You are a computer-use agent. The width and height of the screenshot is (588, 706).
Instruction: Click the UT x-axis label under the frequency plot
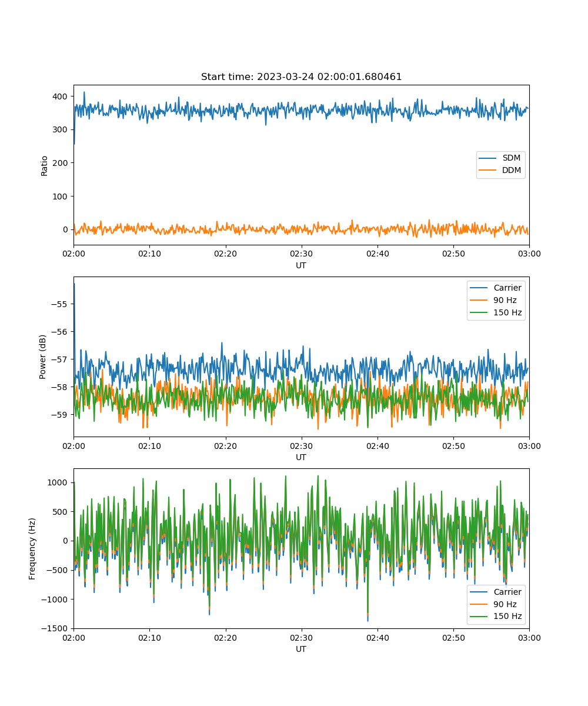pyautogui.click(x=301, y=649)
